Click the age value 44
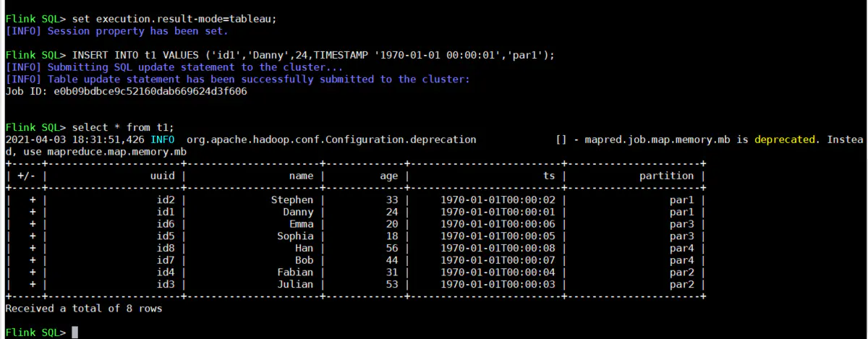 [x=392, y=260]
